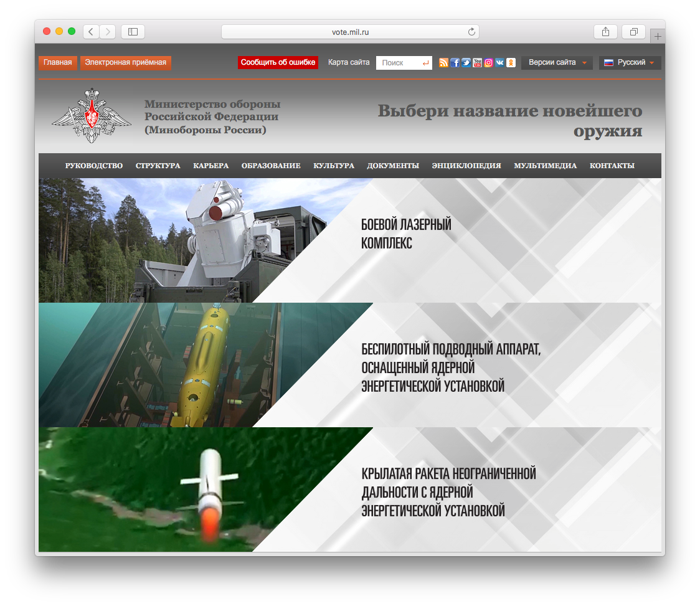Click into the Поиск search field
Viewport: 700px width, 606px height.
[399, 63]
